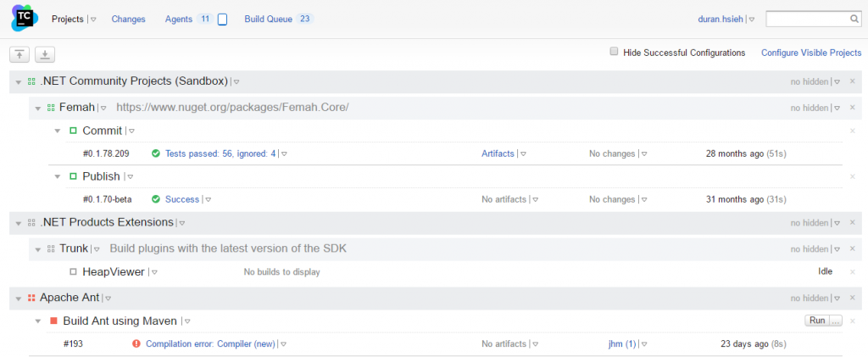
Task: Click Agents count badge 11
Action: (x=205, y=19)
